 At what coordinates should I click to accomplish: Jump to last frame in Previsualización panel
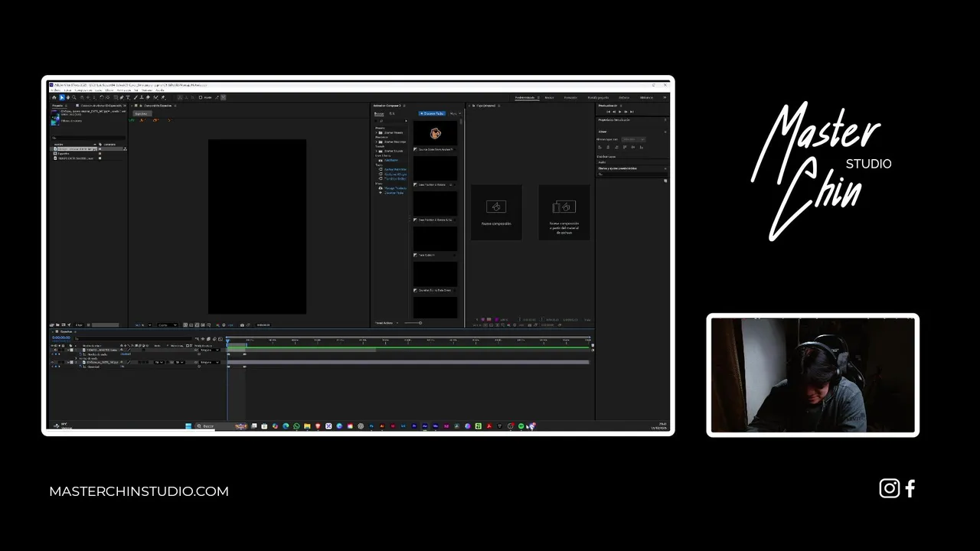click(632, 112)
